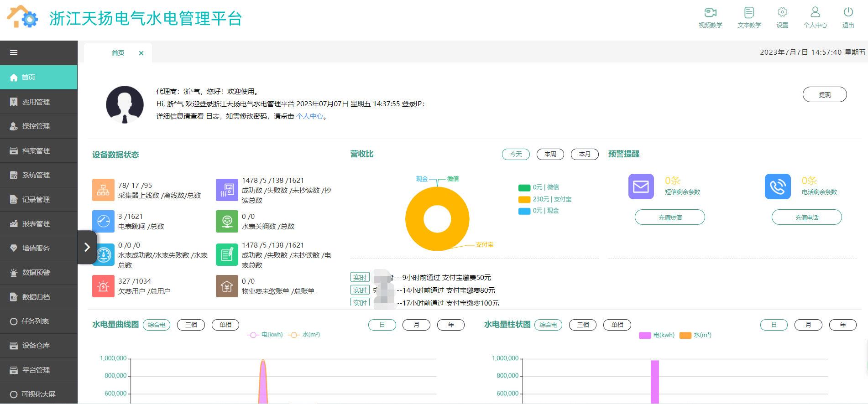The width and height of the screenshot is (868, 404).
Task: Click the purple 短信 envelope icon
Action: [x=641, y=186]
